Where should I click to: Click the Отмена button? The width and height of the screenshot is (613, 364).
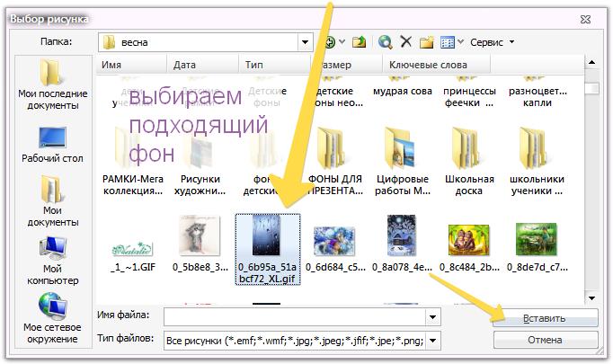(x=545, y=340)
